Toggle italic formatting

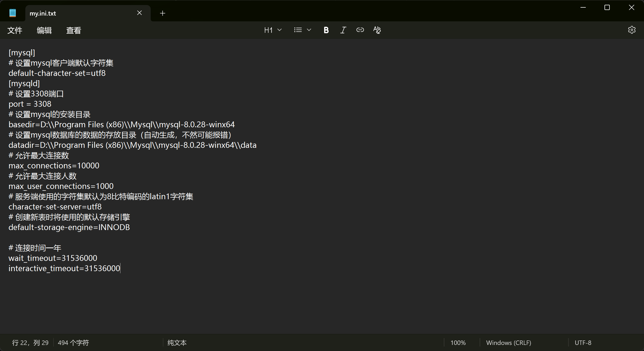[343, 30]
